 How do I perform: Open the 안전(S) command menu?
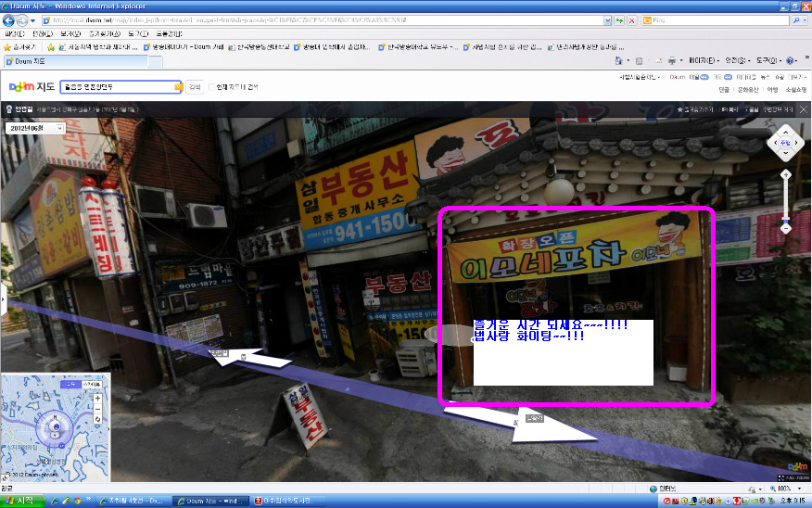[x=738, y=61]
